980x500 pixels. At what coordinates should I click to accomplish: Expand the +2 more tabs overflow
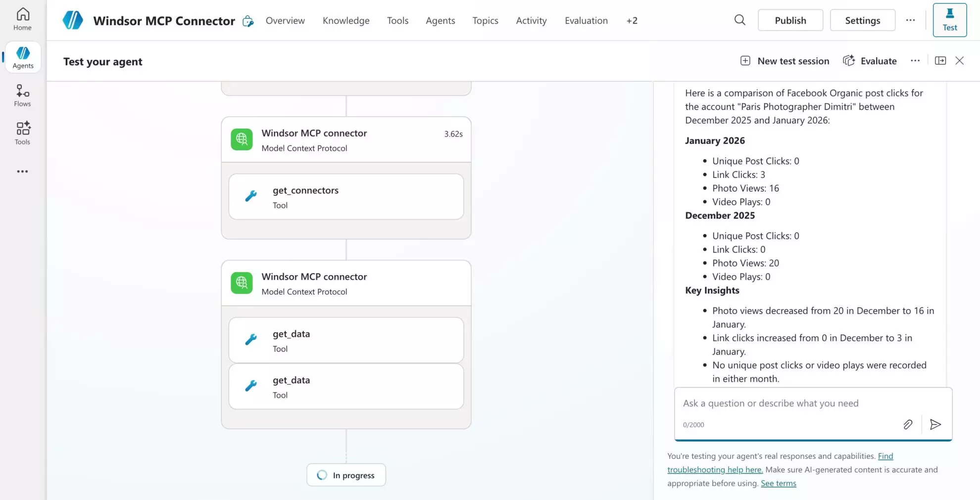coord(632,20)
